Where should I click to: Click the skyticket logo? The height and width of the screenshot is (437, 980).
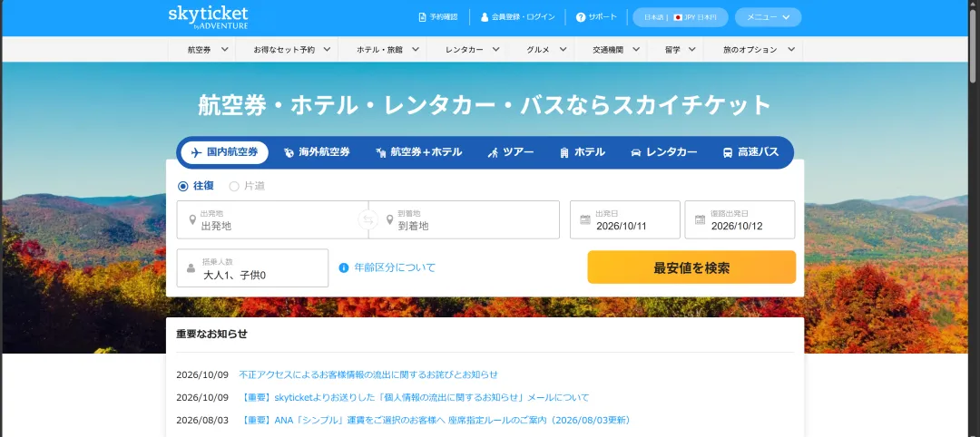(208, 17)
